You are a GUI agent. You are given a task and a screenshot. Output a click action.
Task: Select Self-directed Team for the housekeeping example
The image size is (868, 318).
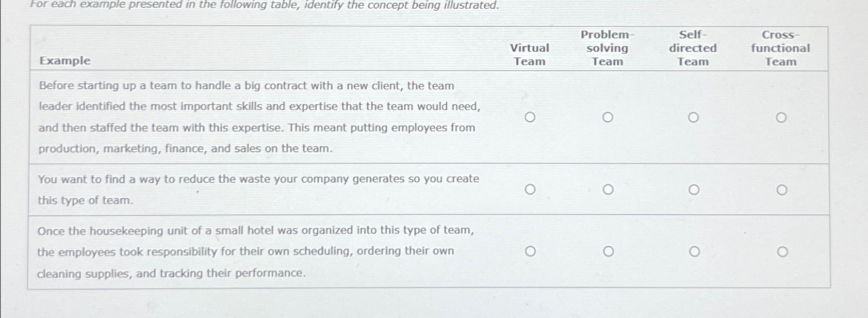pyautogui.click(x=693, y=252)
